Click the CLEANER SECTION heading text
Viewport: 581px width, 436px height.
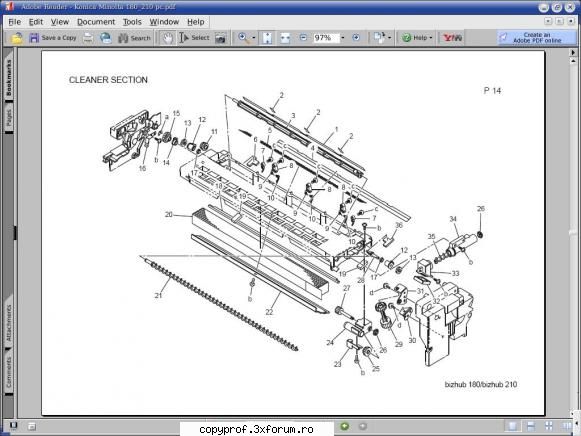pyautogui.click(x=108, y=80)
